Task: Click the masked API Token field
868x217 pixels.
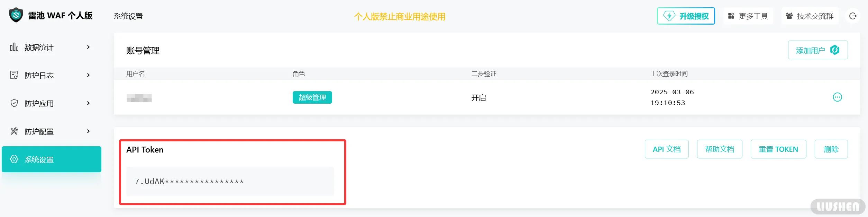Action: pos(230,182)
